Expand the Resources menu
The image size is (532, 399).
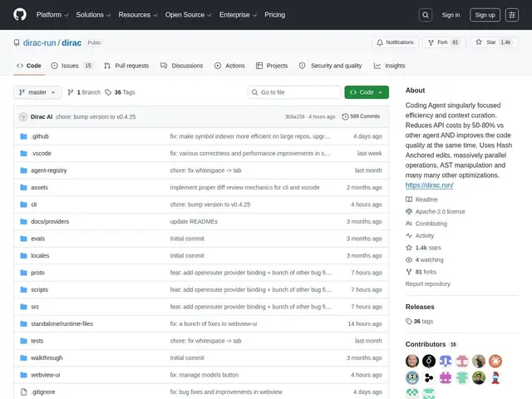138,15
